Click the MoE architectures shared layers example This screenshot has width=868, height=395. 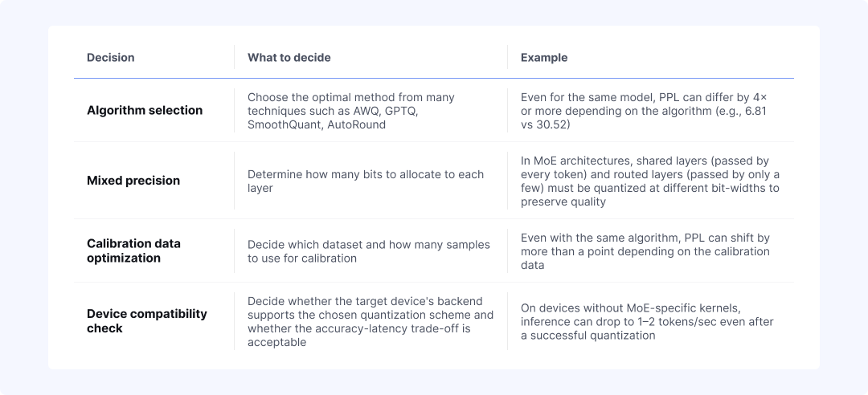click(650, 181)
